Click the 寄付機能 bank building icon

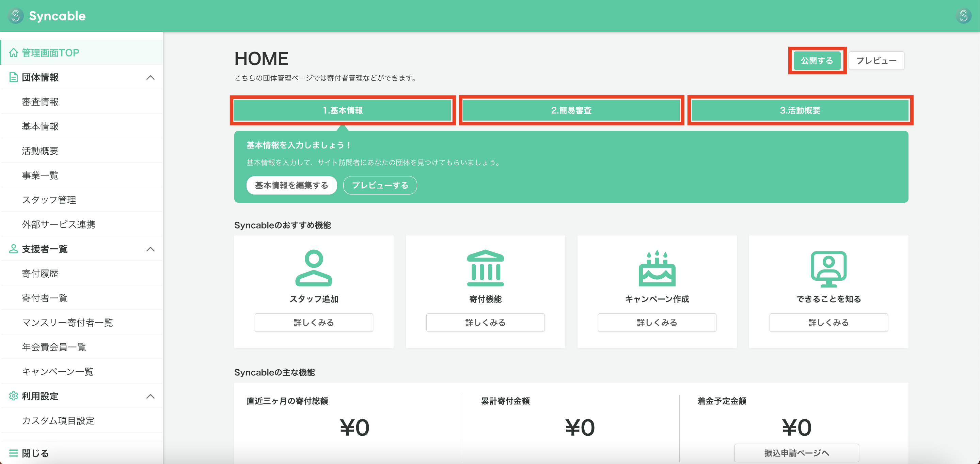point(486,268)
